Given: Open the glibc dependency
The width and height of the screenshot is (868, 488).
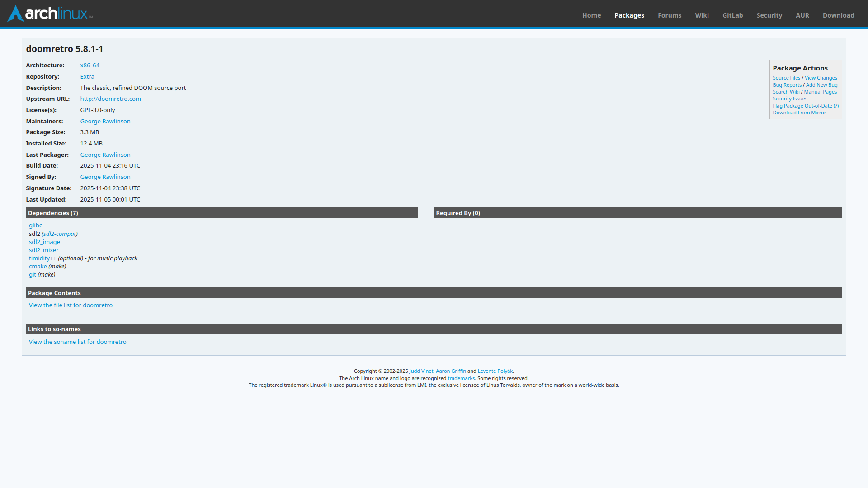Looking at the screenshot, I should (35, 225).
